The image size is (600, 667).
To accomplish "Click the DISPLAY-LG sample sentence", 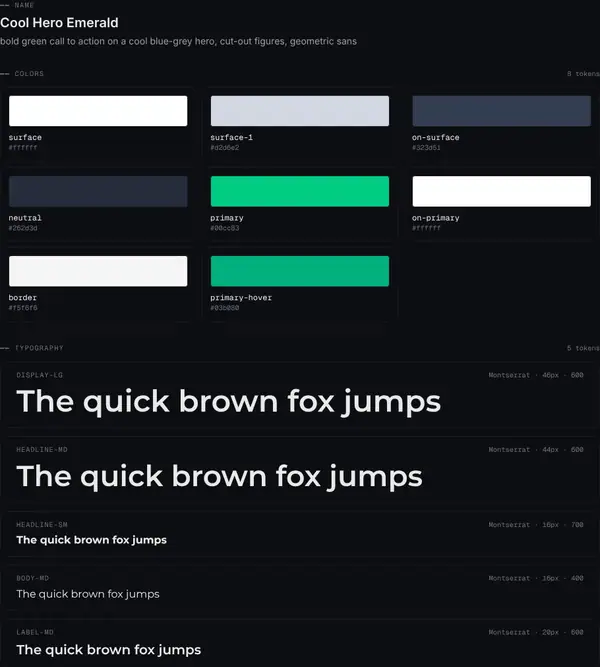I will coord(229,402).
